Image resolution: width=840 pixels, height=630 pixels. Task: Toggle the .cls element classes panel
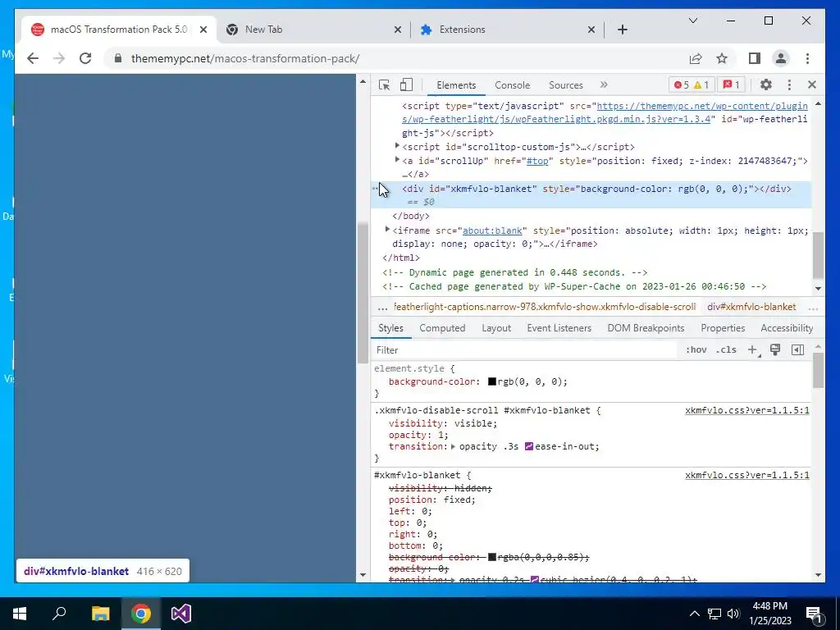point(726,349)
